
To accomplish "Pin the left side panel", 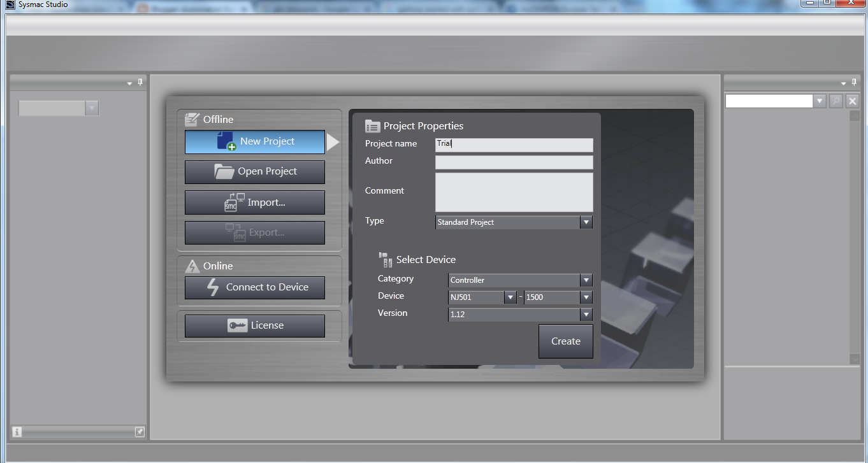I will click(x=140, y=82).
